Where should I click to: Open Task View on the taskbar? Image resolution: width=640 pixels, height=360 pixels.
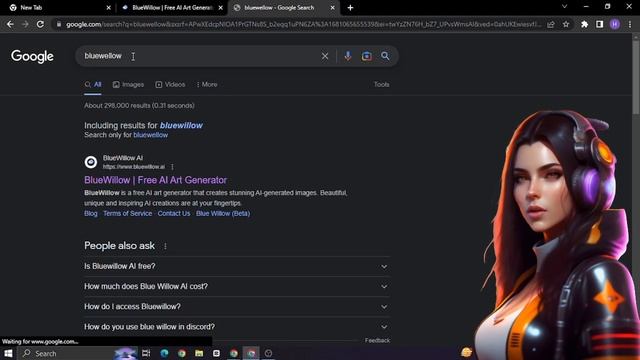pos(146,353)
